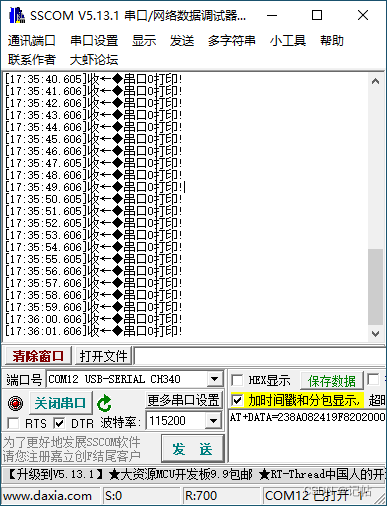Click the green refresh ports arrow icon

pyautogui.click(x=104, y=403)
